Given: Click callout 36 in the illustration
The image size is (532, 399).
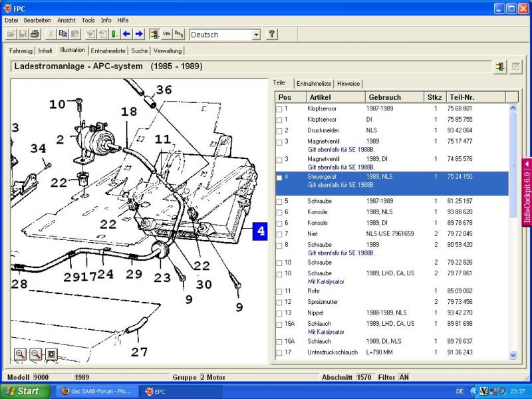Looking at the screenshot, I should pos(164,90).
